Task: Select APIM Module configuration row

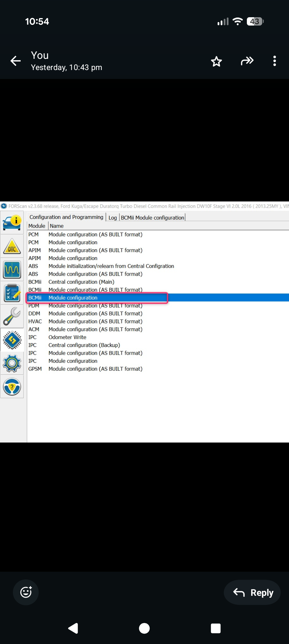Action: [x=158, y=258]
